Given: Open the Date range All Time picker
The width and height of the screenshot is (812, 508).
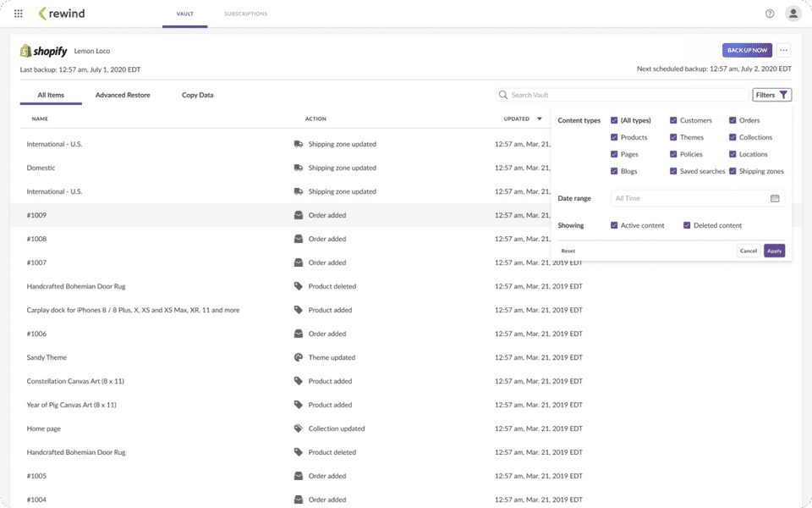Looking at the screenshot, I should pyautogui.click(x=698, y=198).
